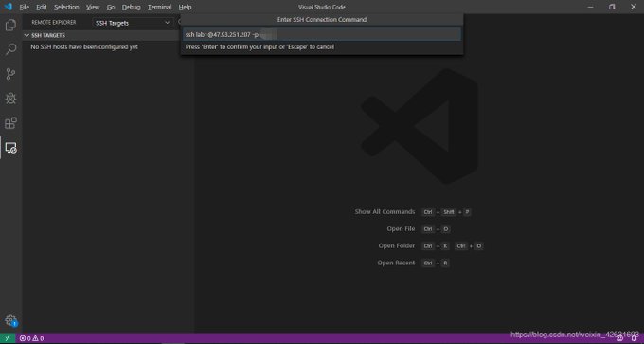
Task: Click the 'Show All Commands' hint
Action: (385, 212)
